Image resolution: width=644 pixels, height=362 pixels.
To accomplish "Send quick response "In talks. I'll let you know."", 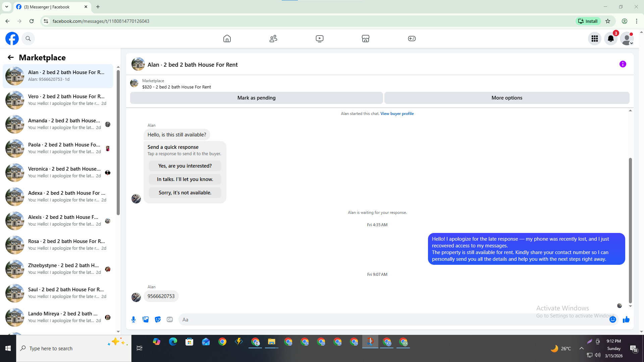I will (x=185, y=179).
